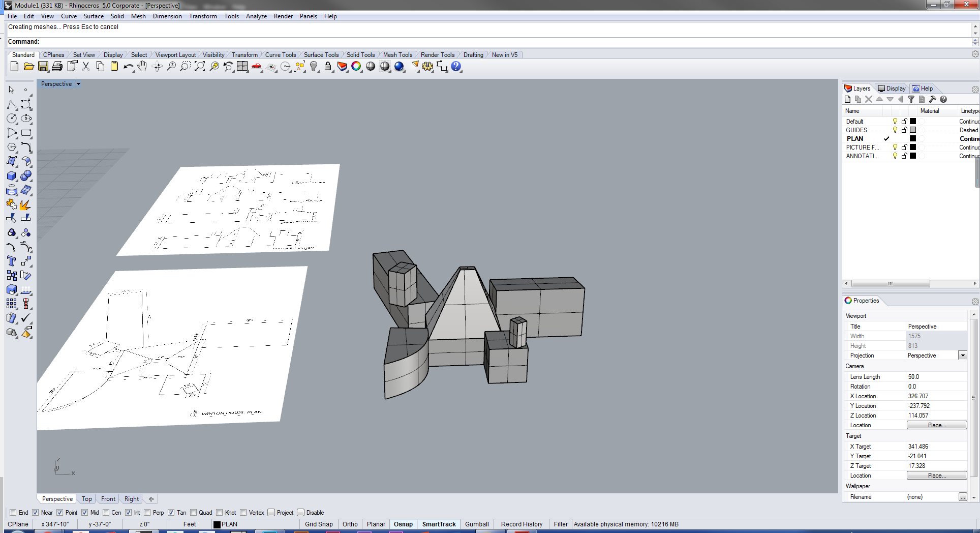
Task: Open the Solid menu
Action: tap(117, 16)
